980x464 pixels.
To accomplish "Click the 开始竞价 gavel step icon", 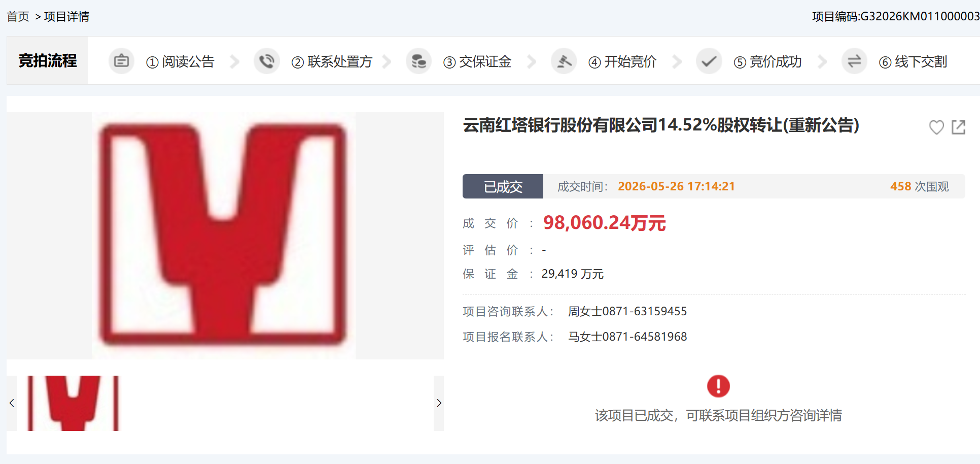I will click(564, 61).
